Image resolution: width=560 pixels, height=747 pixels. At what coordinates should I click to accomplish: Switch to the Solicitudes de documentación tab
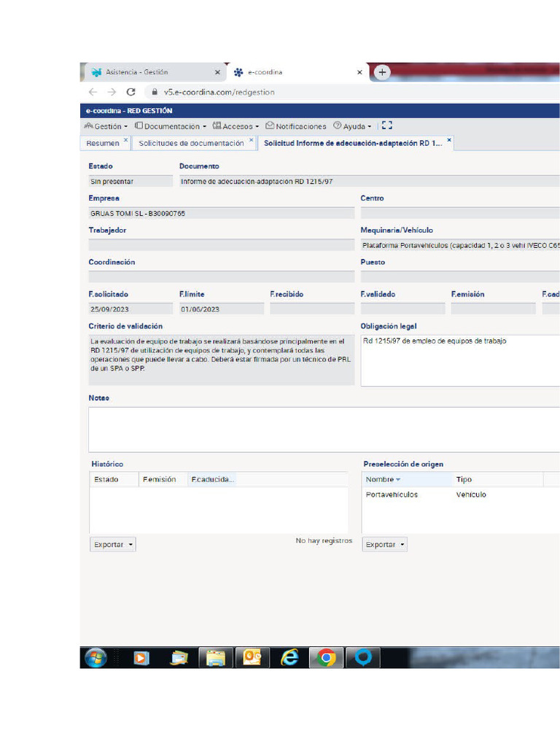tap(191, 144)
